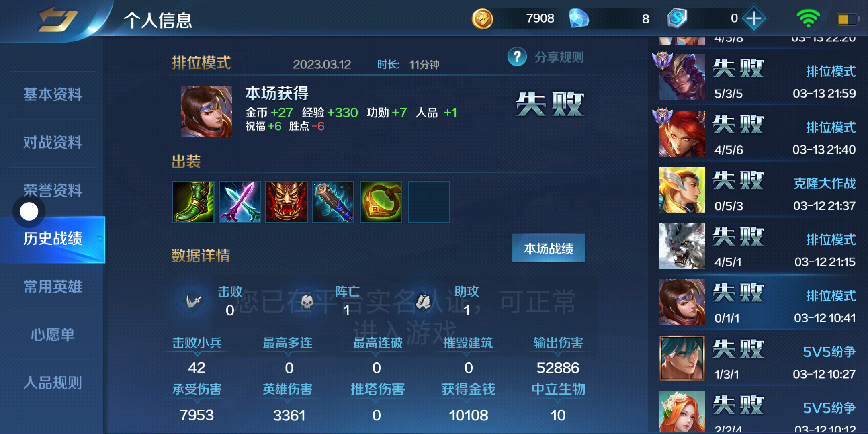Open the 人品规则 tab

(53, 383)
